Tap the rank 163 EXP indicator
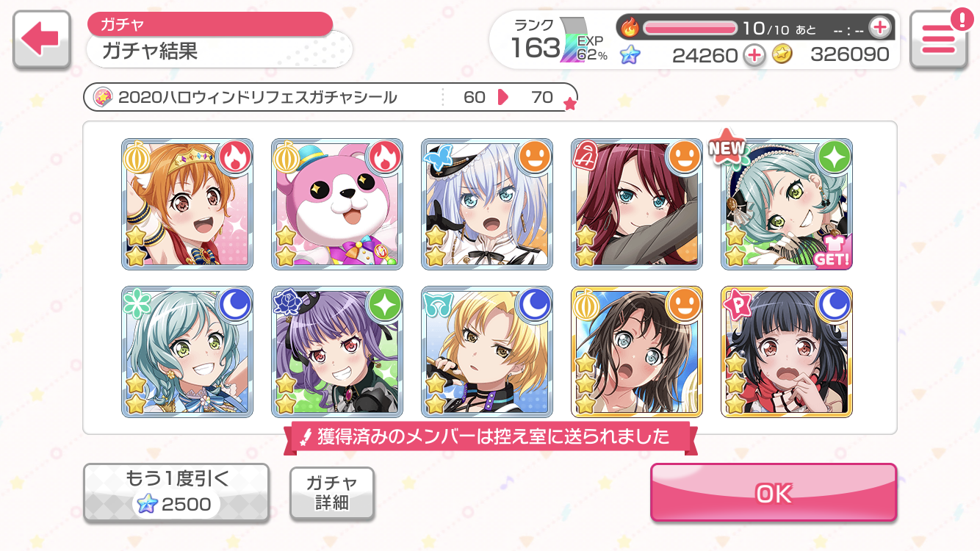The width and height of the screenshot is (980, 551). 560,42
